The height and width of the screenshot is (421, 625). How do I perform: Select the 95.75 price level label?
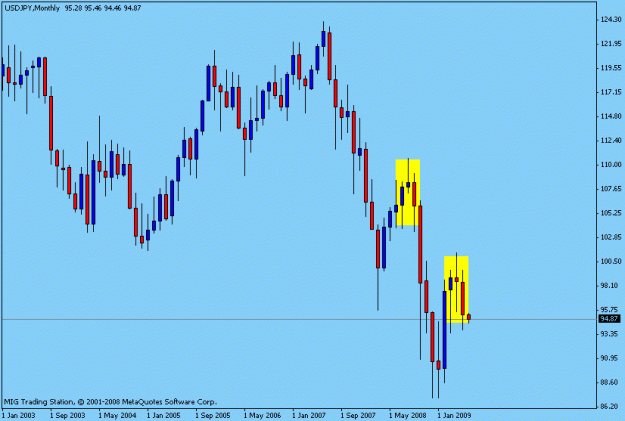coord(611,309)
